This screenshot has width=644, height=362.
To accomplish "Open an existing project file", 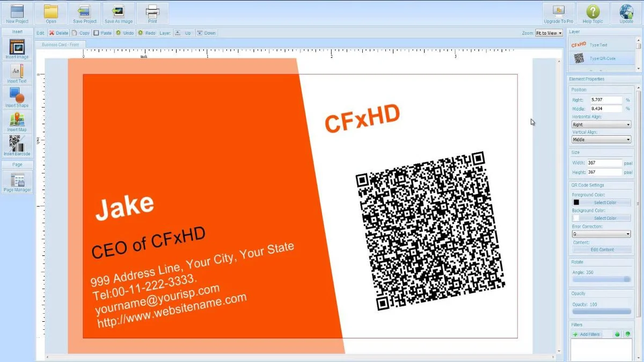I will pos(51,13).
